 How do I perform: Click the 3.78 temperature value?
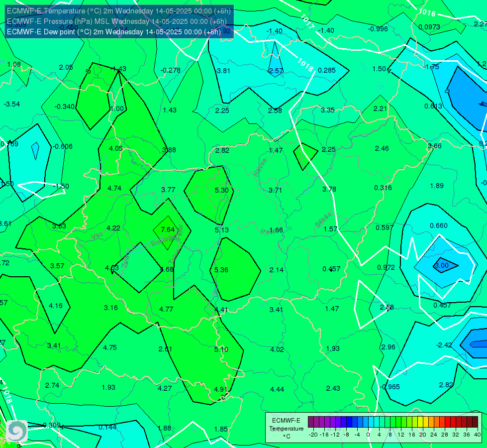(329, 189)
